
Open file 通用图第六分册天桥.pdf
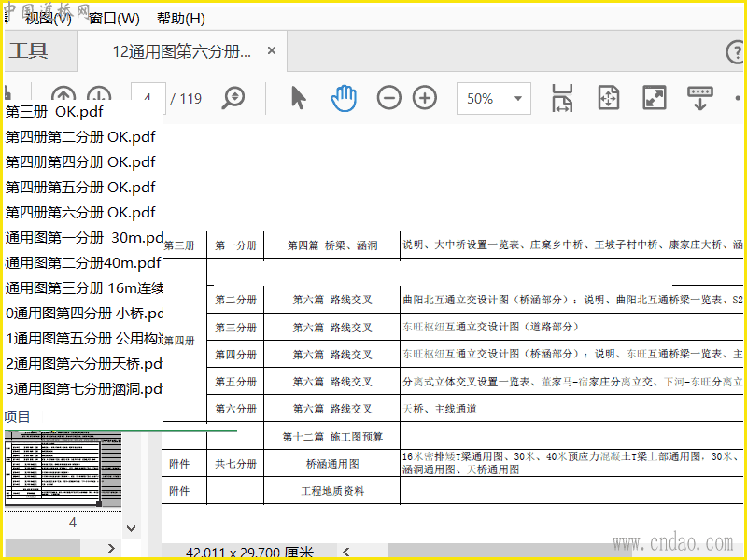coord(84,364)
